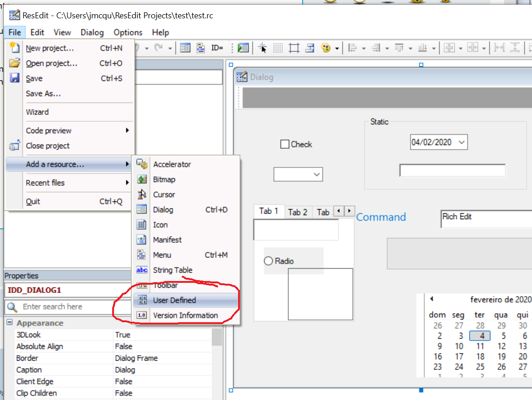
Task: Click the Command link
Action: (381, 217)
